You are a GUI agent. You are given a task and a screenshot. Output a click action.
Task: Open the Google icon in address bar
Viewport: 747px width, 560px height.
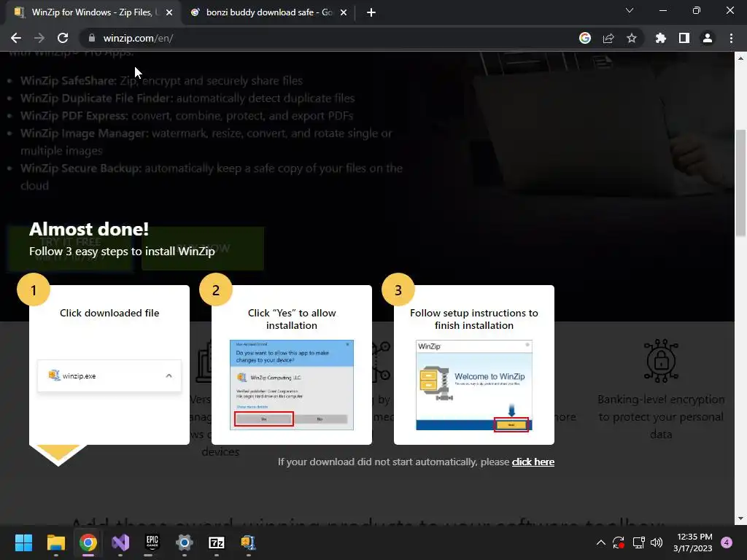pyautogui.click(x=585, y=38)
